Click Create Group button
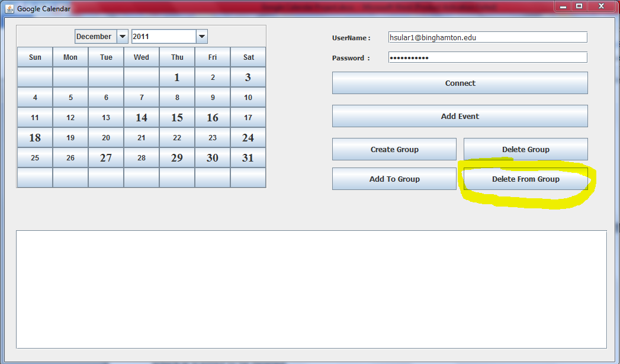 point(394,149)
